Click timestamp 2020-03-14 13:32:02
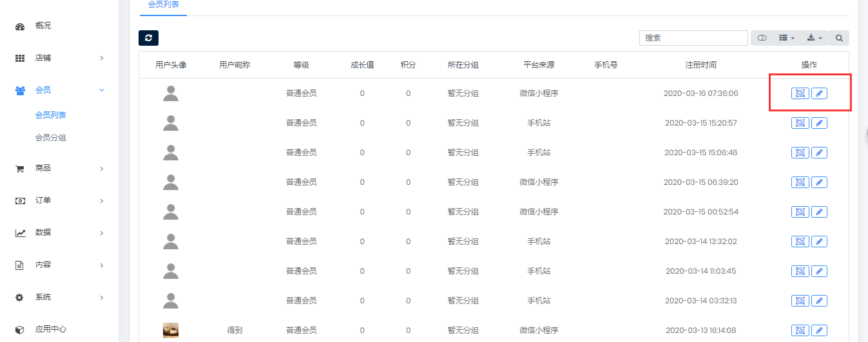868x342 pixels. [701, 242]
